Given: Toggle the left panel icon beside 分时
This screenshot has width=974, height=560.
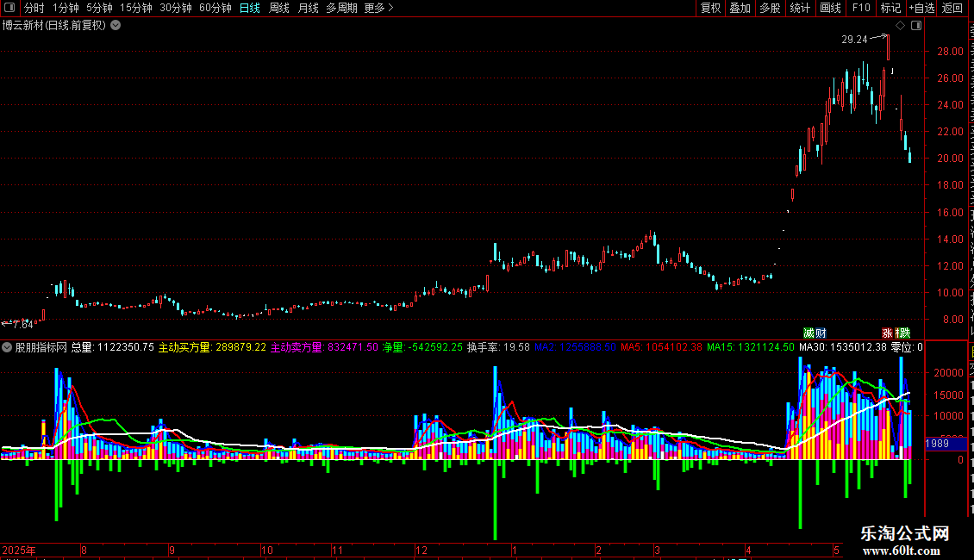Looking at the screenshot, I should click(9, 8).
